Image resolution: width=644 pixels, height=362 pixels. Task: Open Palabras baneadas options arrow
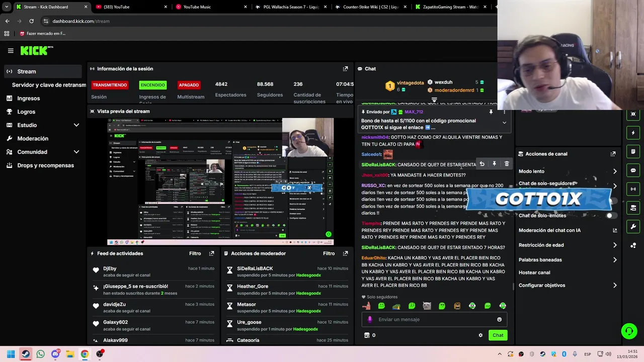(615, 260)
